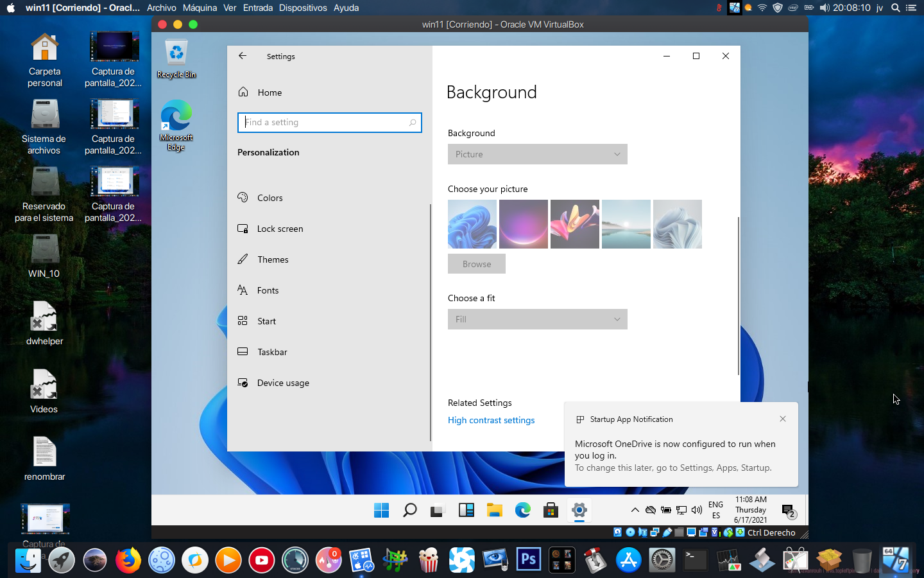Go back with the Settings back arrow
The height and width of the screenshot is (578, 924).
pyautogui.click(x=243, y=56)
